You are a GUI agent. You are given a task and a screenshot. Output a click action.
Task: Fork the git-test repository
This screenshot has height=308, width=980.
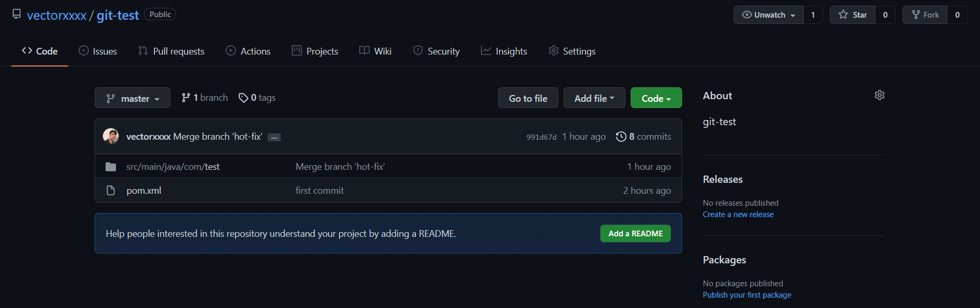[925, 15]
